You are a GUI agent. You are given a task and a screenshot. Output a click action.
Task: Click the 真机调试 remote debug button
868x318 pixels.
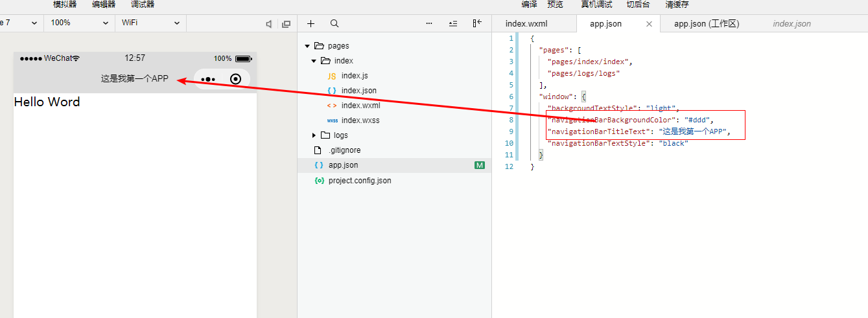tap(596, 5)
